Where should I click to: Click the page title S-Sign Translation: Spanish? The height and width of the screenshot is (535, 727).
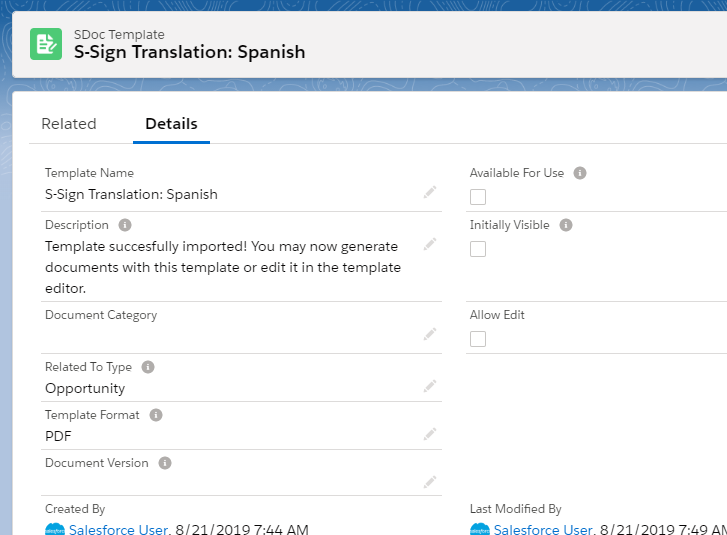(x=190, y=52)
